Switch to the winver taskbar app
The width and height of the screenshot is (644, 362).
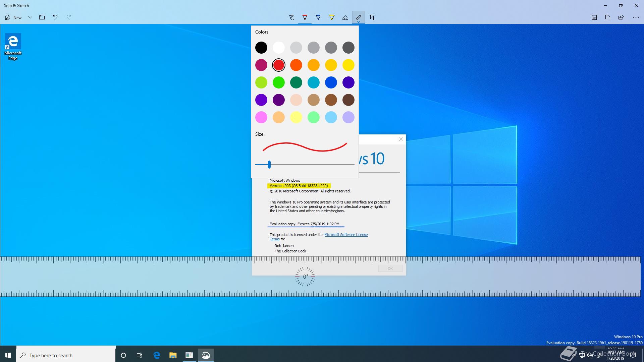tap(189, 355)
